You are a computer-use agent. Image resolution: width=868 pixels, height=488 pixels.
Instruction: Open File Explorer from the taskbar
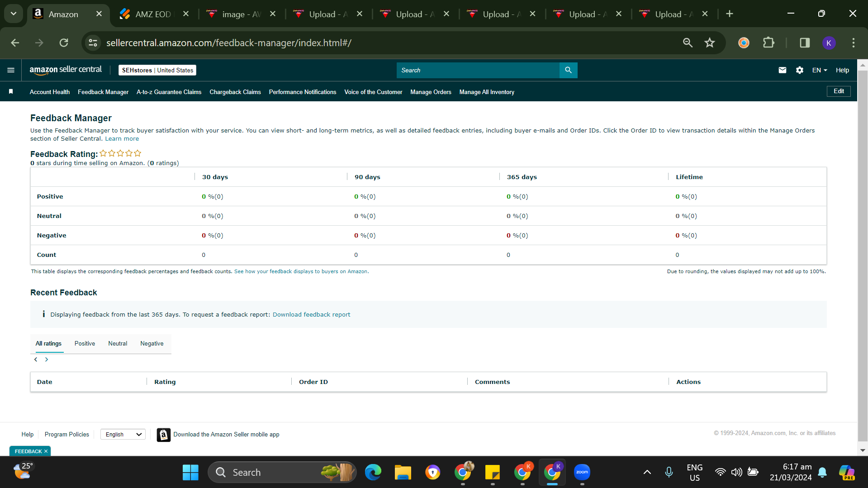pyautogui.click(x=403, y=472)
